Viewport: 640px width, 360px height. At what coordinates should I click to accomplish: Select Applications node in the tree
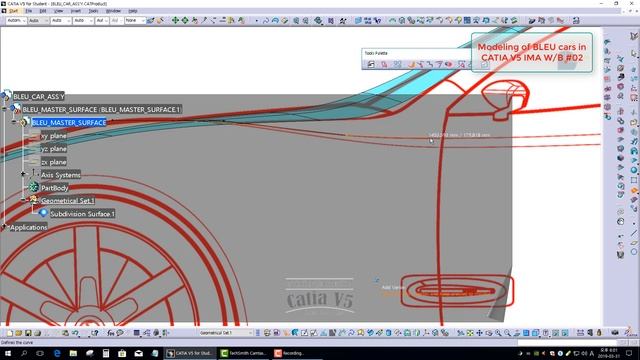tap(29, 227)
